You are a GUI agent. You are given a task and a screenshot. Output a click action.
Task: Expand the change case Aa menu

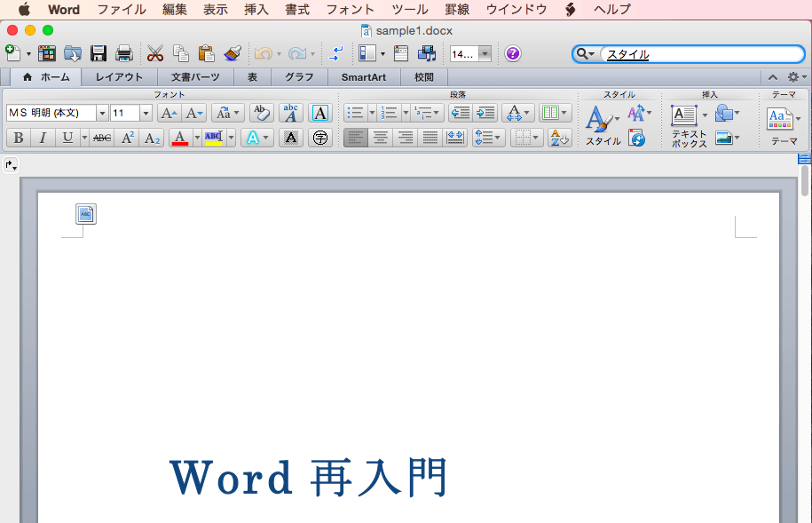coord(228,113)
